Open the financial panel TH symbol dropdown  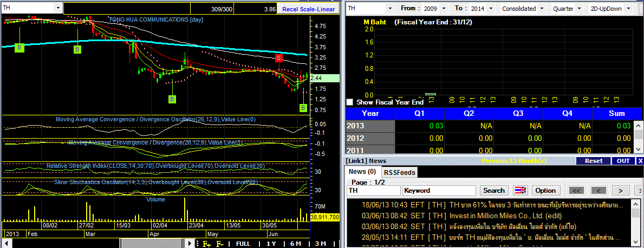point(389,8)
